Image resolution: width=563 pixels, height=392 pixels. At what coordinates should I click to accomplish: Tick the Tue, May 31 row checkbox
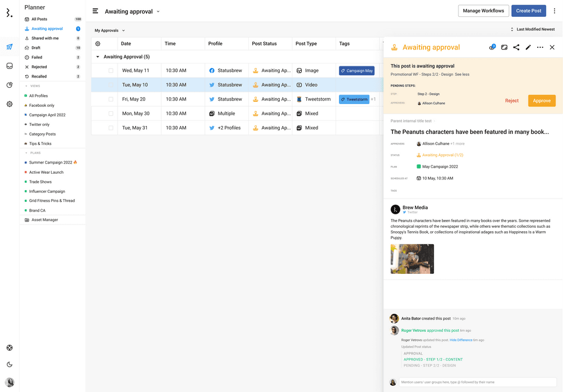[x=111, y=128]
